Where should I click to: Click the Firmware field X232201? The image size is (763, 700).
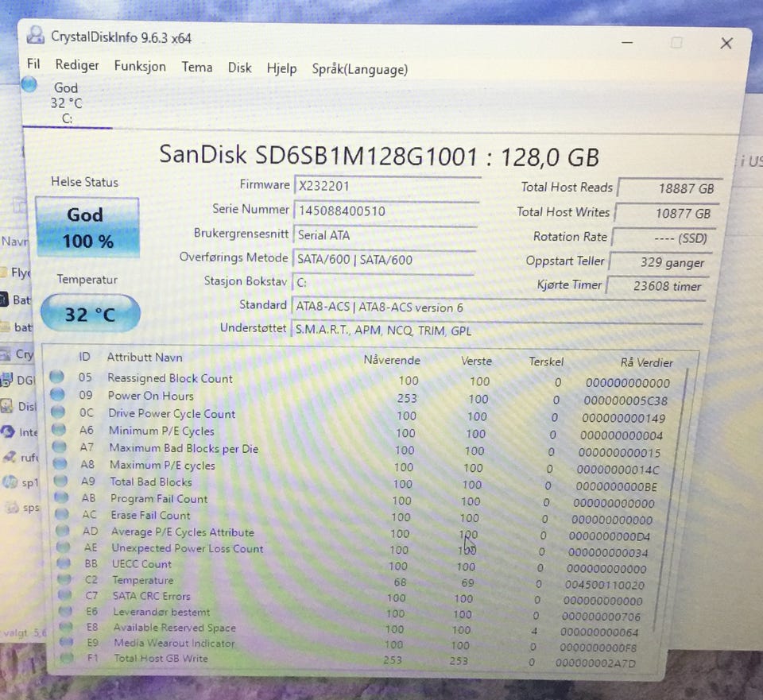pos(387,185)
